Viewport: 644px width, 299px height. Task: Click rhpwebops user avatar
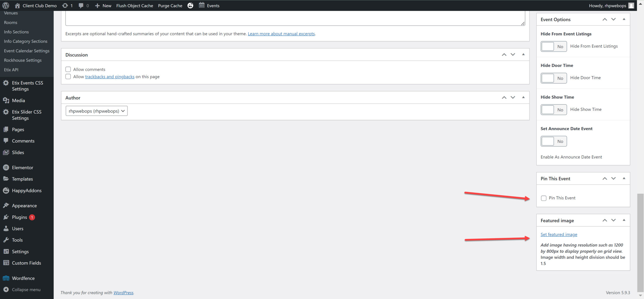click(631, 6)
